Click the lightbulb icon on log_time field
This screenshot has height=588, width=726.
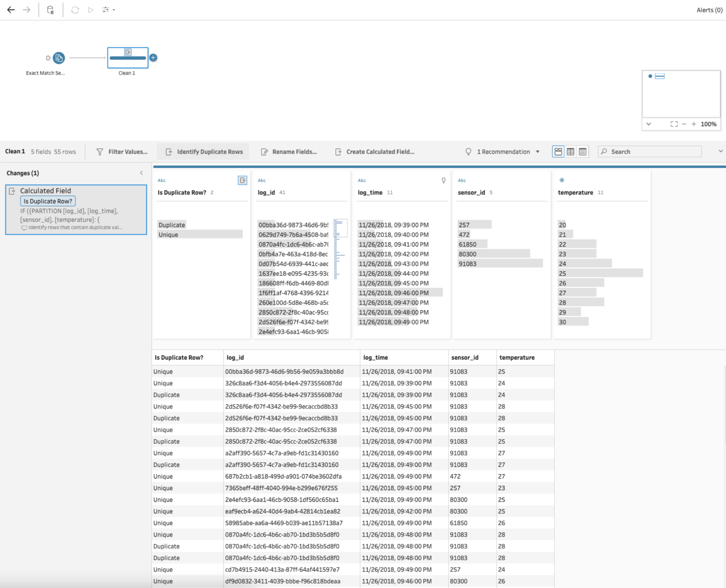coord(443,180)
